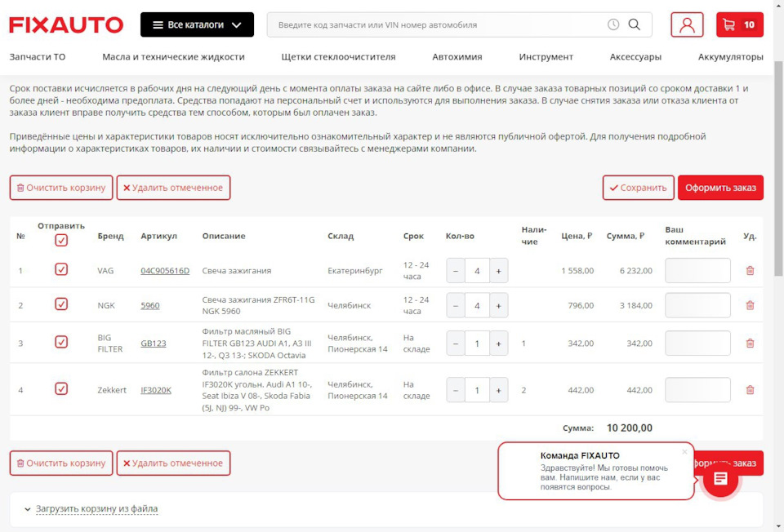Click the FIXAUTO logo
Viewport: 784px width, 532px height.
(66, 25)
